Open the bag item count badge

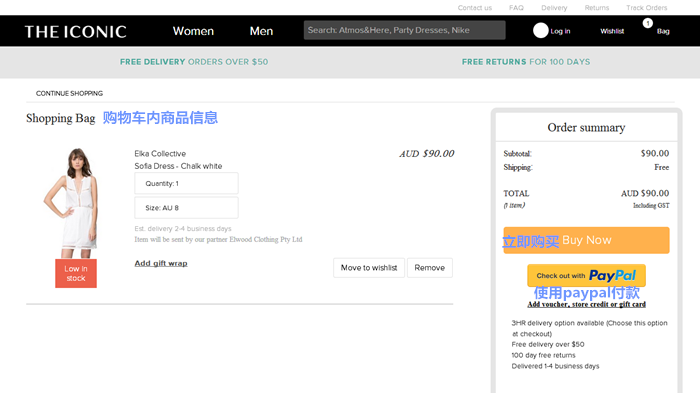tap(648, 23)
